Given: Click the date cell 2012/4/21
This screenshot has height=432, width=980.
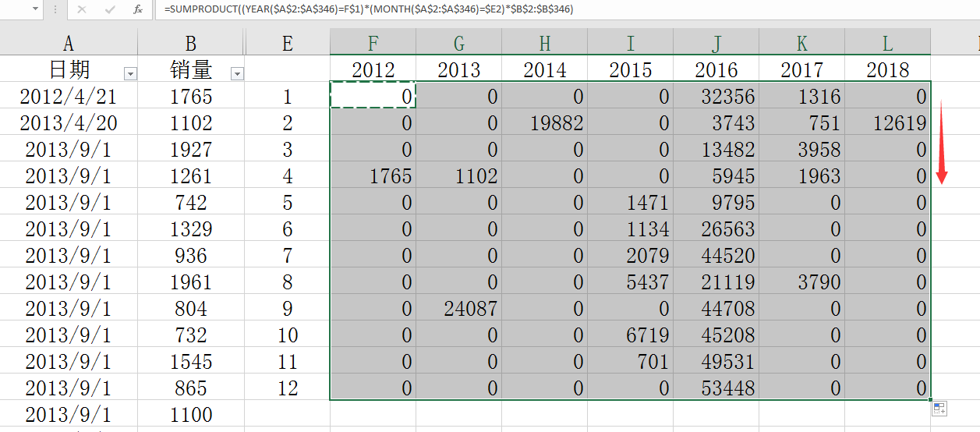Looking at the screenshot, I should pyautogui.click(x=69, y=96).
